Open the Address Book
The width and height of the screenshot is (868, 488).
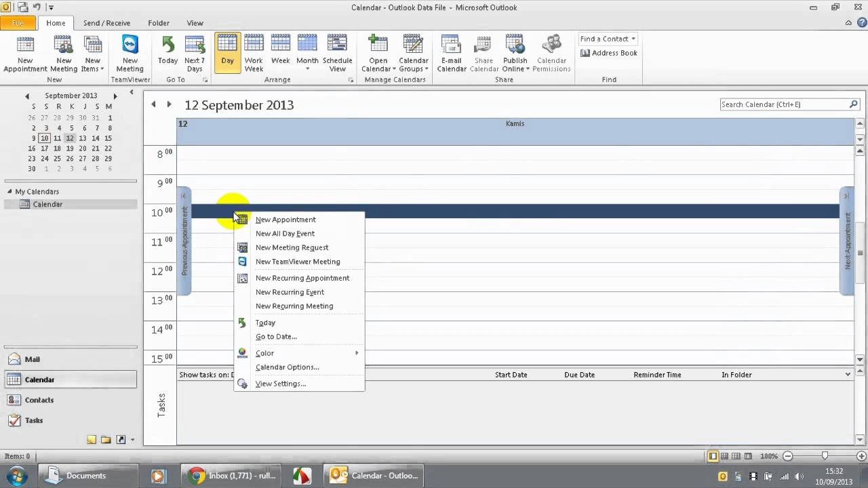pos(609,53)
